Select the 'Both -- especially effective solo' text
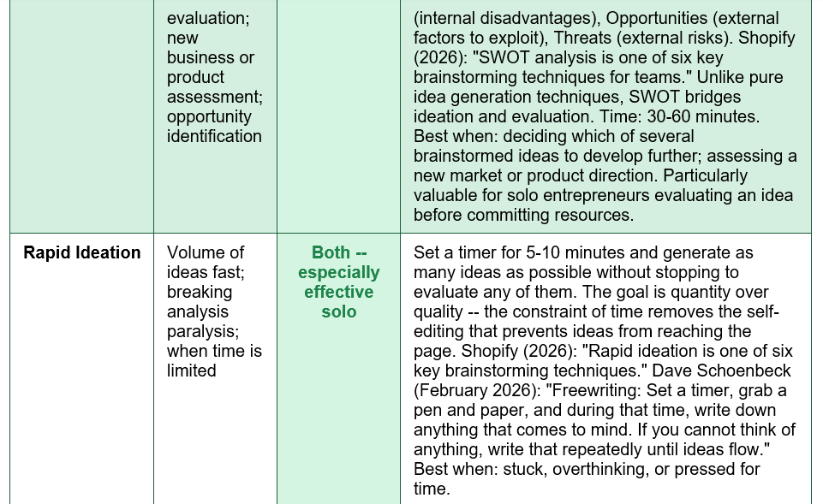The height and width of the screenshot is (504, 823). coord(338,282)
